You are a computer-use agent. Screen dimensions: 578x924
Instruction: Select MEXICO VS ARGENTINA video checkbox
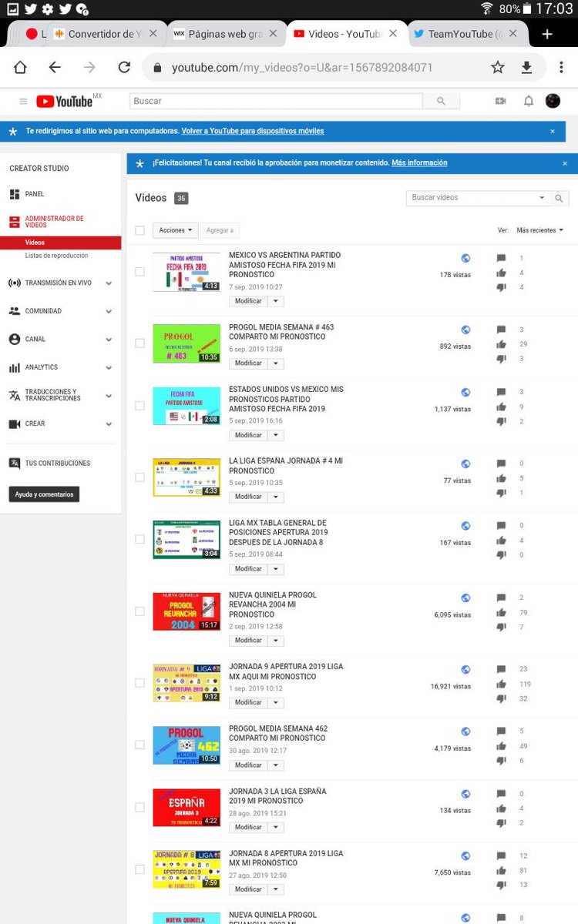point(139,272)
